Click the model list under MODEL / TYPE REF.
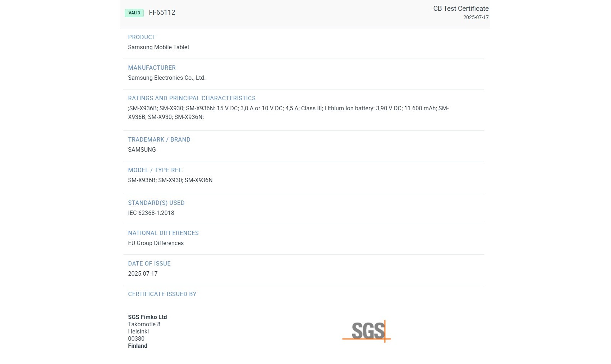Image resolution: width=611 pixels, height=364 pixels. [170, 180]
